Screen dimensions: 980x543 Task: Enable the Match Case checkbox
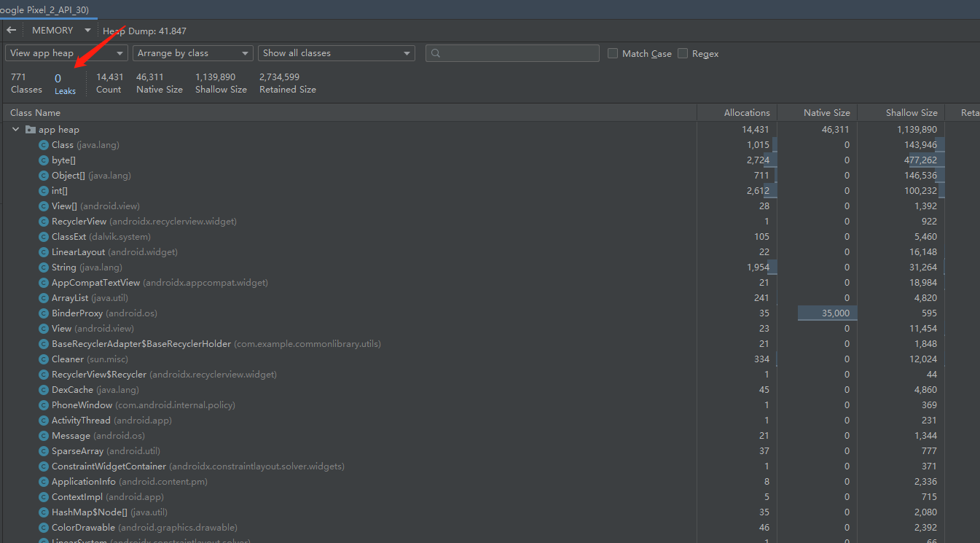612,52
